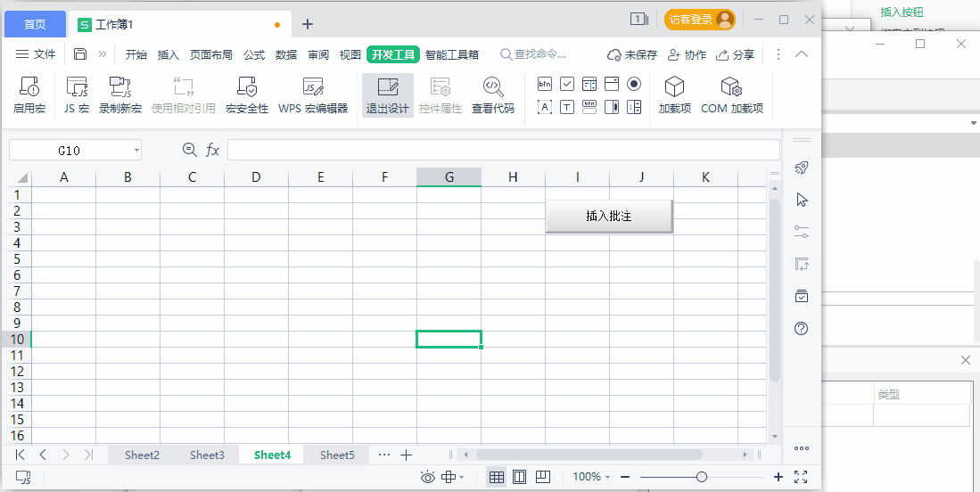Insert a spin button control
Viewport: 980px width, 492px height.
click(x=634, y=107)
